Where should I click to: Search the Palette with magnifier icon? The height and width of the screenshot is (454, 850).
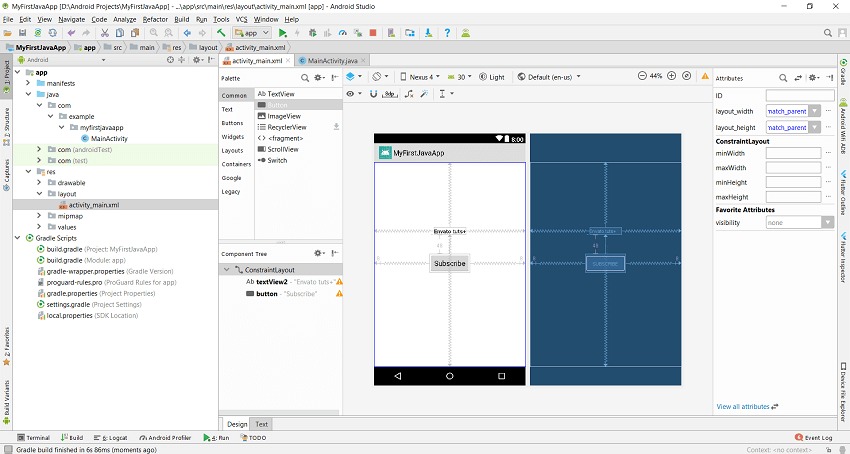tap(304, 77)
